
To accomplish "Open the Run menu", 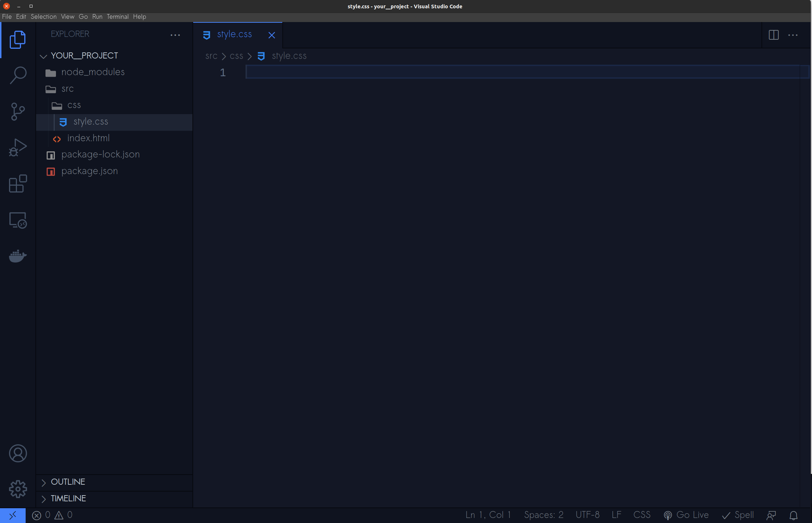I will 97,17.
